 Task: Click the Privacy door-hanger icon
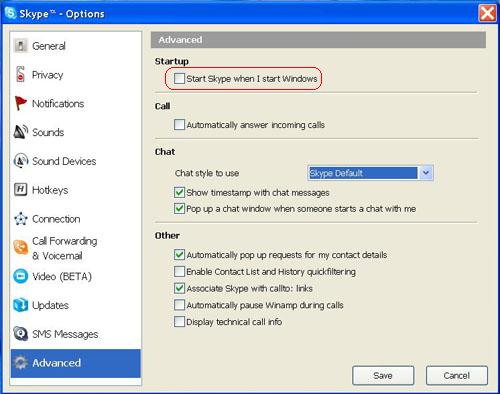tap(21, 74)
